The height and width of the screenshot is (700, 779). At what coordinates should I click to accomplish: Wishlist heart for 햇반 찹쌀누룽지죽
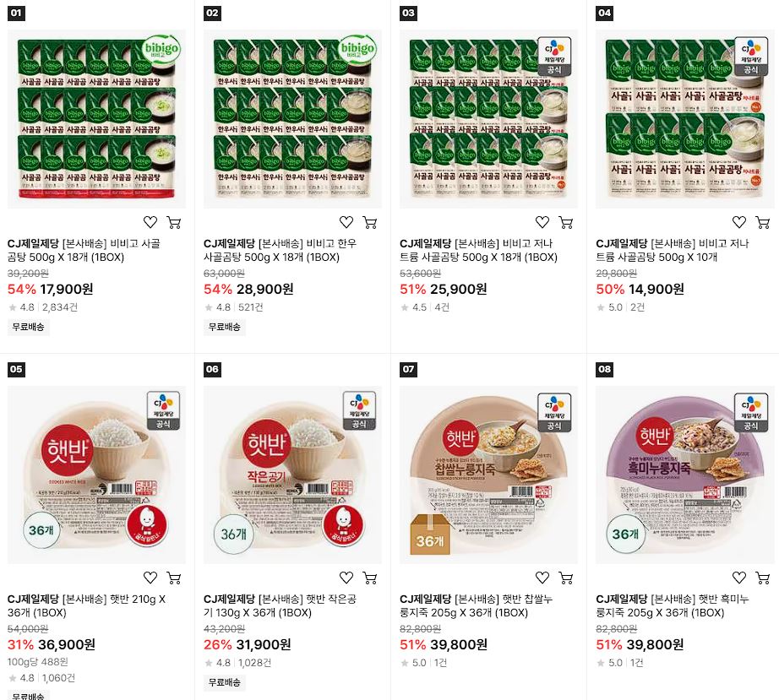click(x=542, y=578)
